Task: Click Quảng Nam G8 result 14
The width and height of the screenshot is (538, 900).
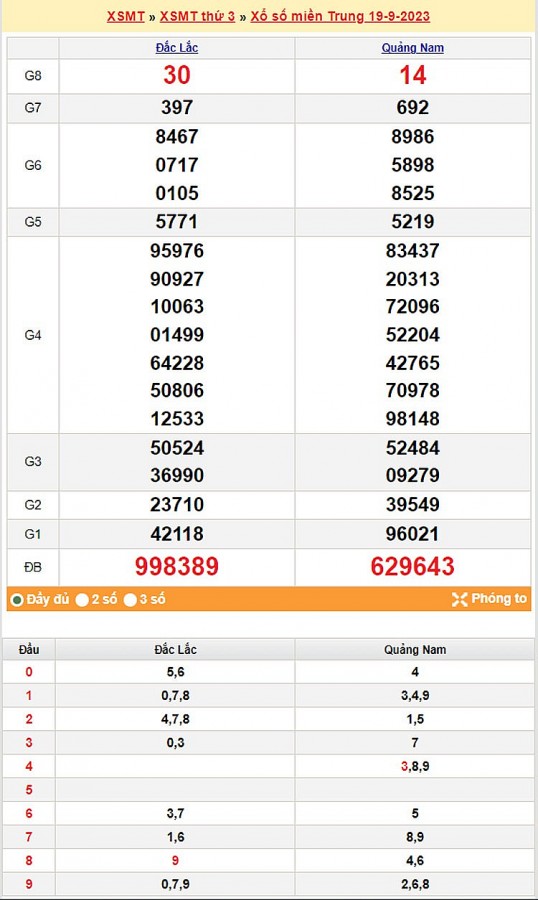Action: tap(413, 75)
